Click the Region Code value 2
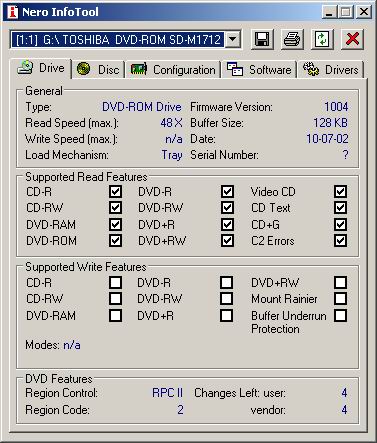The width and height of the screenshot is (377, 443). click(180, 410)
